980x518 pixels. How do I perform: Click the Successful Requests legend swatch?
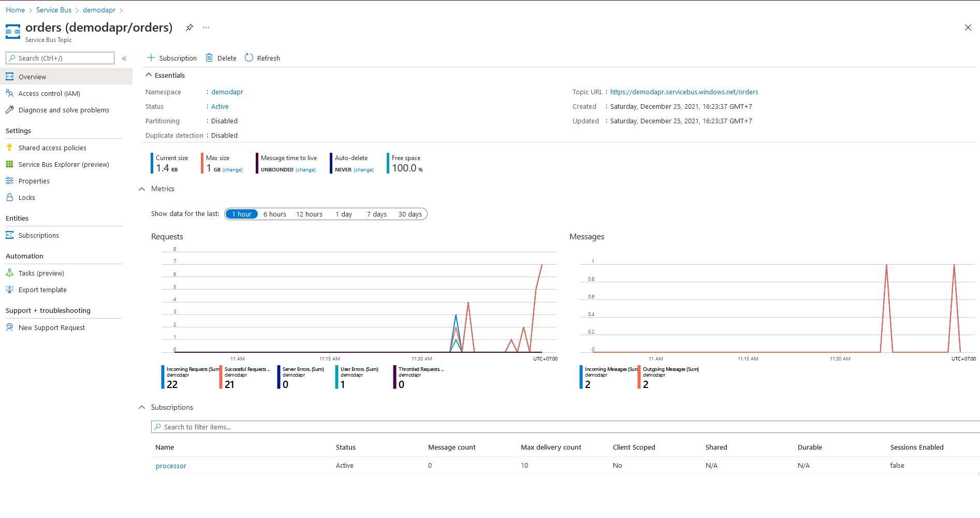(x=221, y=377)
